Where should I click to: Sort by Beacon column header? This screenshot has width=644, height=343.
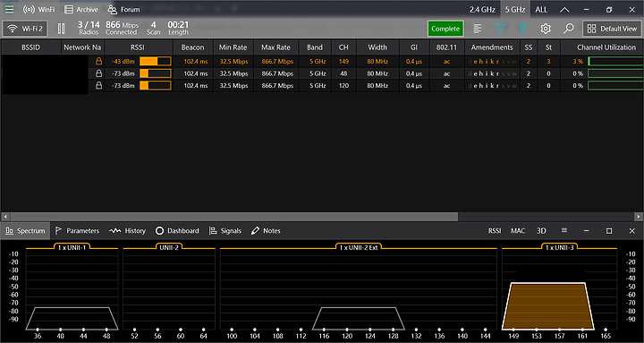pyautogui.click(x=192, y=47)
